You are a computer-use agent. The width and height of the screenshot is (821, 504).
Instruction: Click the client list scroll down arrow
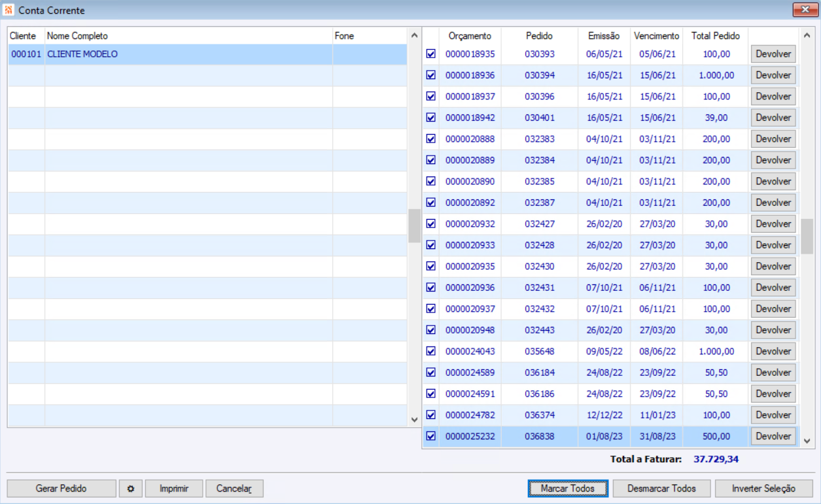[x=413, y=420]
